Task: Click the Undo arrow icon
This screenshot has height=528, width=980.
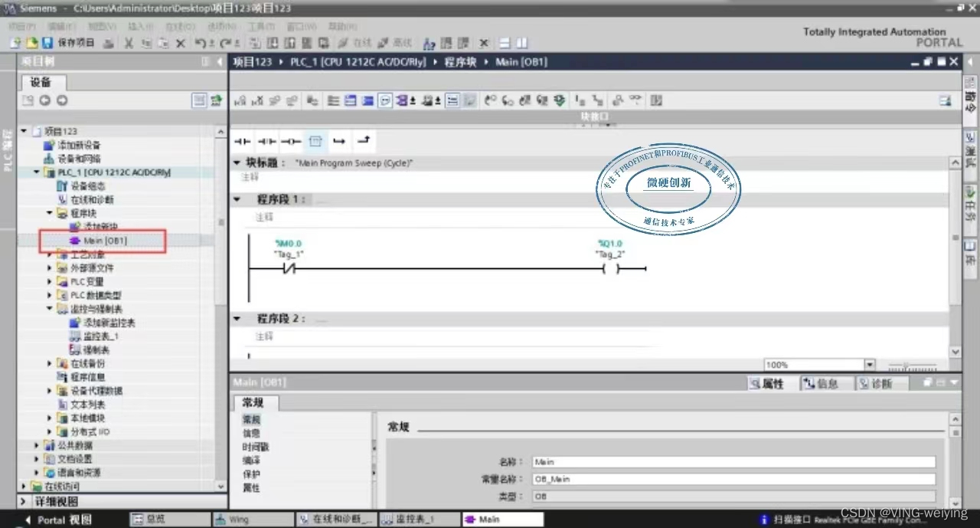Action: pyautogui.click(x=200, y=43)
